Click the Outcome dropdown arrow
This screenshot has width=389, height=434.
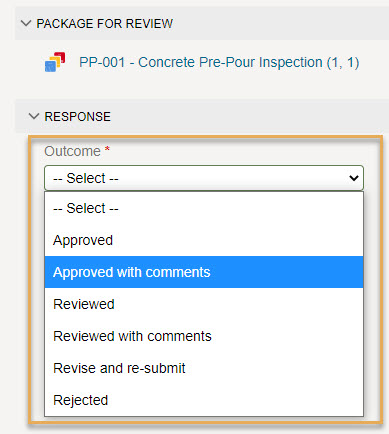pos(354,178)
